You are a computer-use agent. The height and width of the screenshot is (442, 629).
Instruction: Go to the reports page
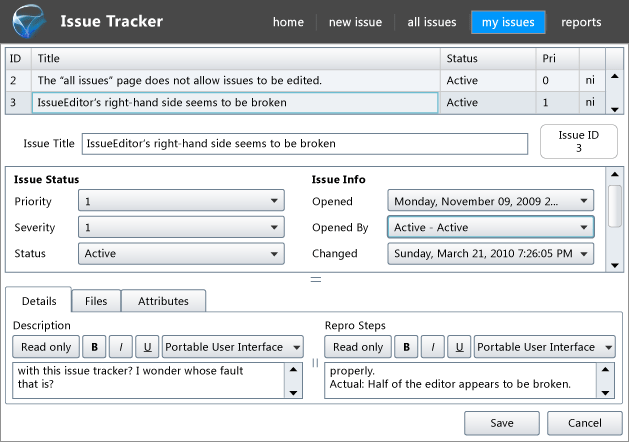[581, 22]
